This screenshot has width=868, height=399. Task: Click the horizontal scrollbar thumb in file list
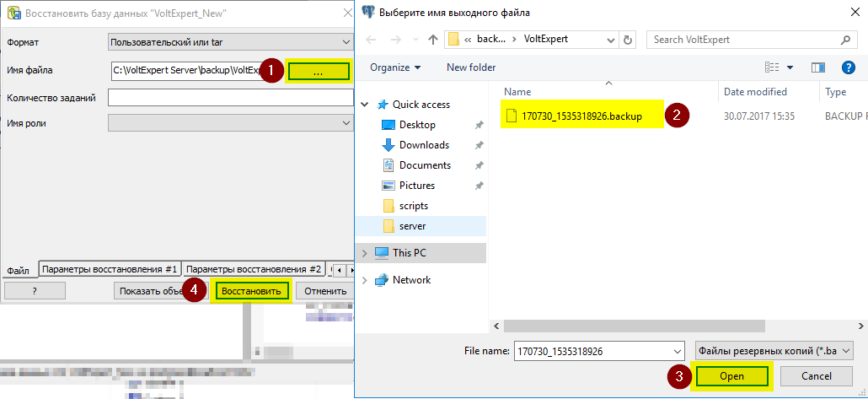point(635,326)
